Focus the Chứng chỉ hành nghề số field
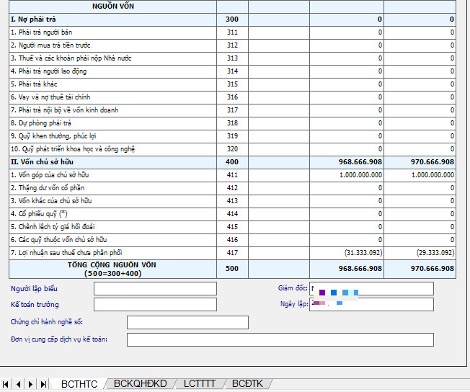Viewport: 470px width, 392px height. pyautogui.click(x=188, y=322)
